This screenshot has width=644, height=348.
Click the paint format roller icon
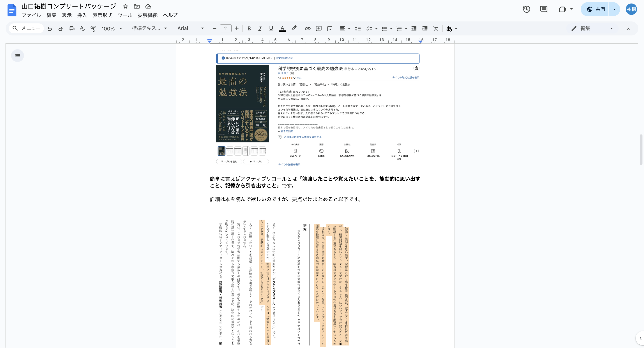coord(93,28)
